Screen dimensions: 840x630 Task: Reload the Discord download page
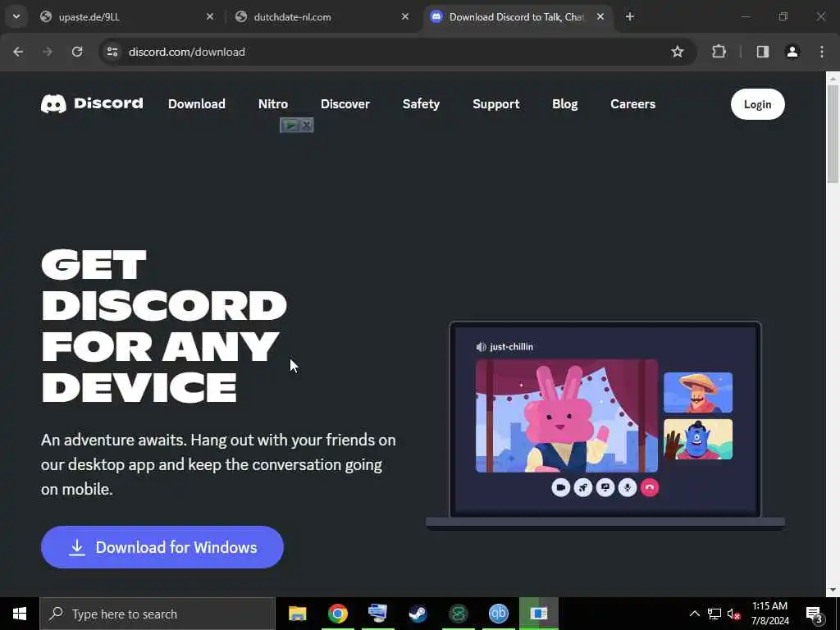[x=77, y=52]
